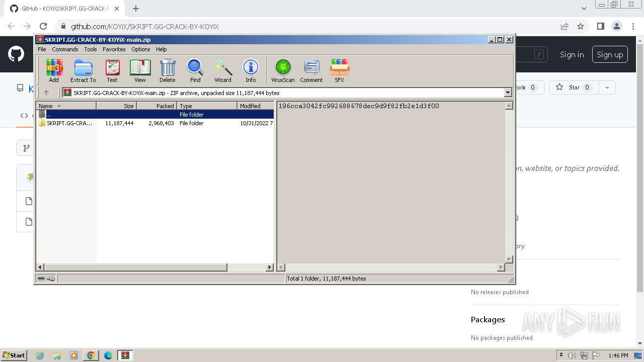Viewport: 644px width, 362px height.
Task: Click the Extract To toolbar icon
Action: click(83, 70)
